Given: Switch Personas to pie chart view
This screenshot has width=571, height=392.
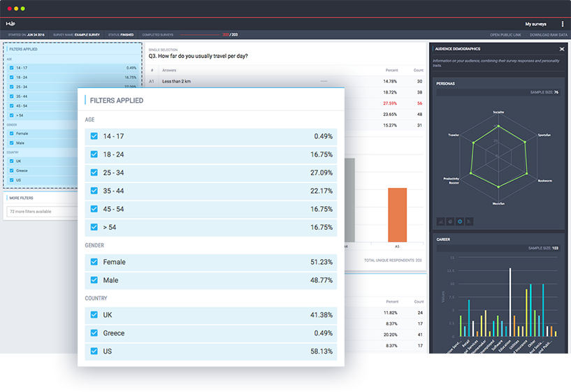Looking at the screenshot, I should (450, 222).
